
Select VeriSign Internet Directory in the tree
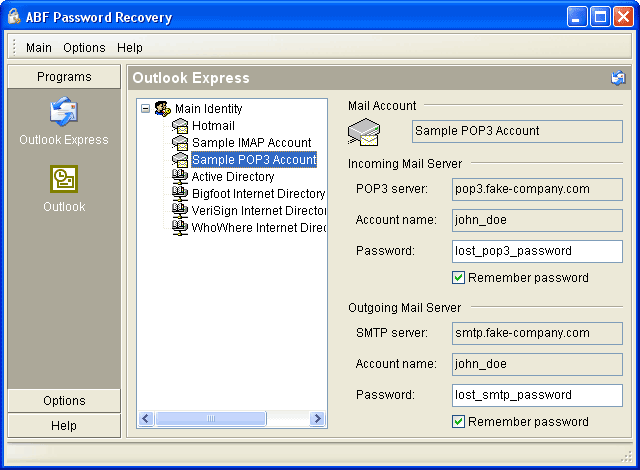point(259,211)
